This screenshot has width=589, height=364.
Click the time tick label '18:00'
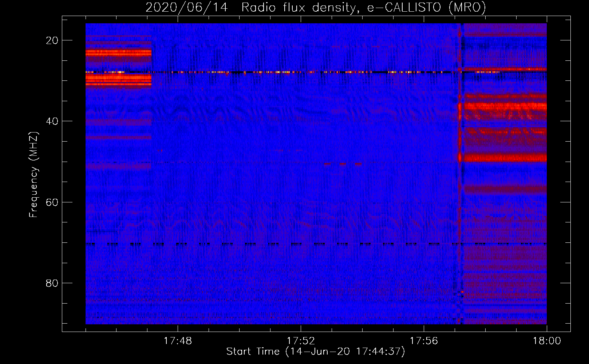point(547,341)
